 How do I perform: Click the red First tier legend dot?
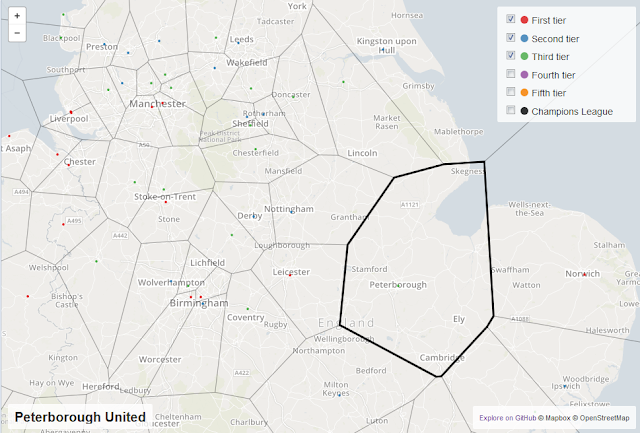tap(524, 20)
